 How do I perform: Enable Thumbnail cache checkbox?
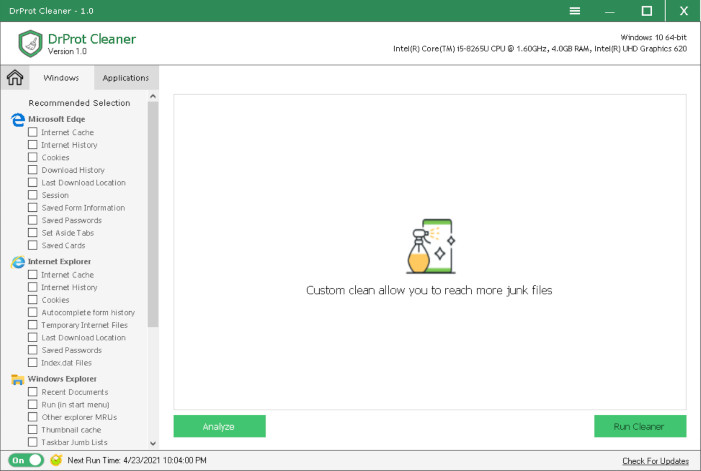33,429
